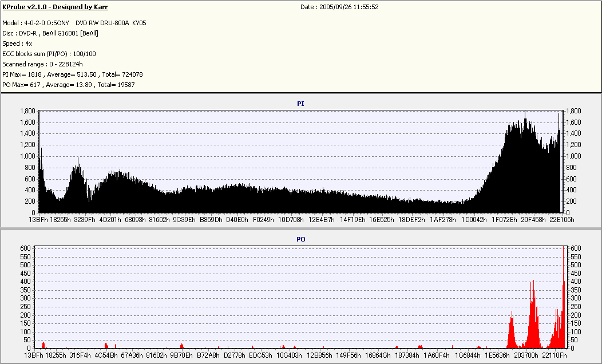Viewport: 602px width, 364px height.
Task: Click the 1,000 value on PI left axis
Action: (x=27, y=156)
